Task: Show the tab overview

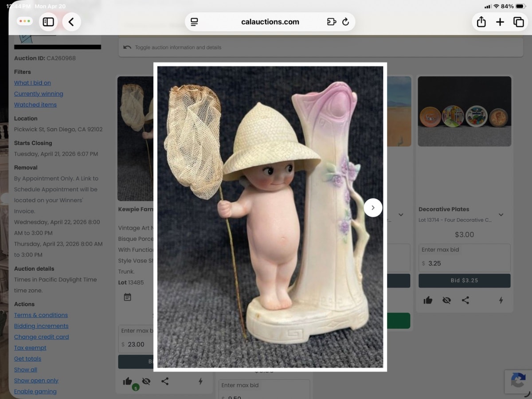Action: (x=518, y=22)
